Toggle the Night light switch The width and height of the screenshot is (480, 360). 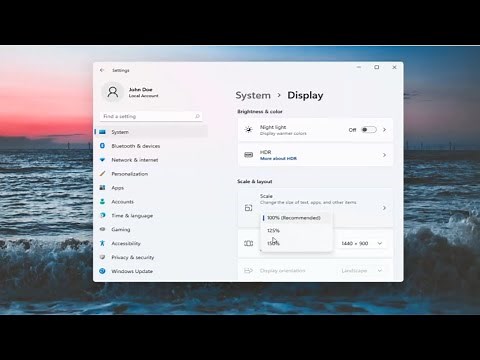[369, 130]
